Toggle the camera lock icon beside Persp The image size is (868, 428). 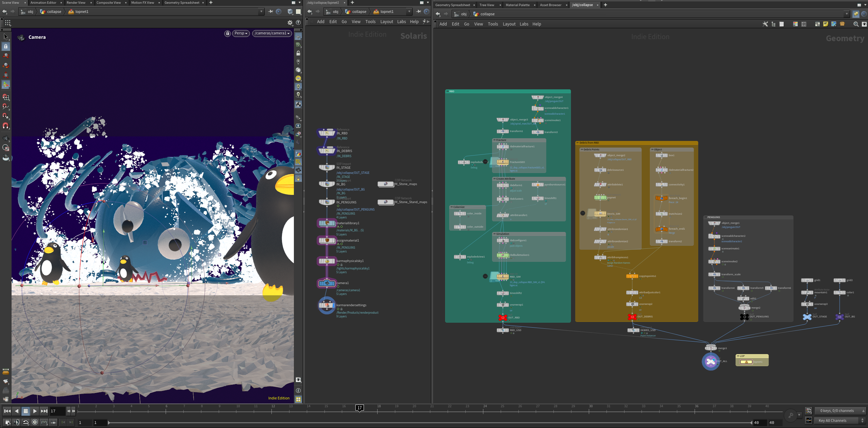click(228, 33)
